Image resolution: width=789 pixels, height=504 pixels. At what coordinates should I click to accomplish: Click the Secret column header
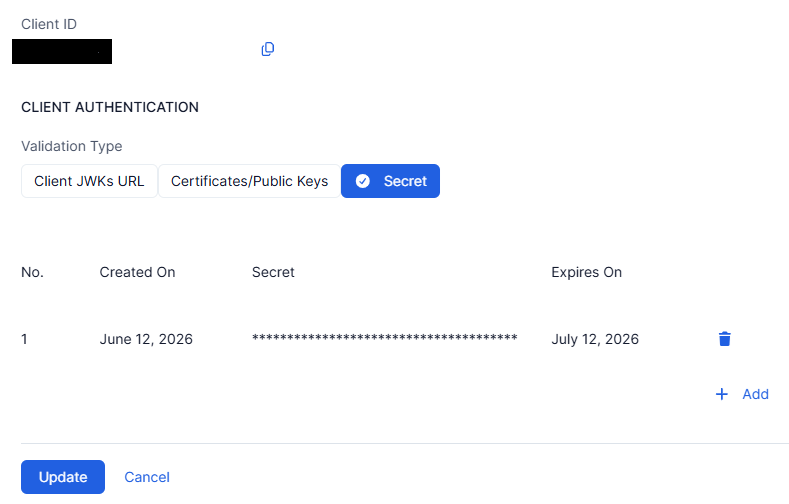pos(273,272)
